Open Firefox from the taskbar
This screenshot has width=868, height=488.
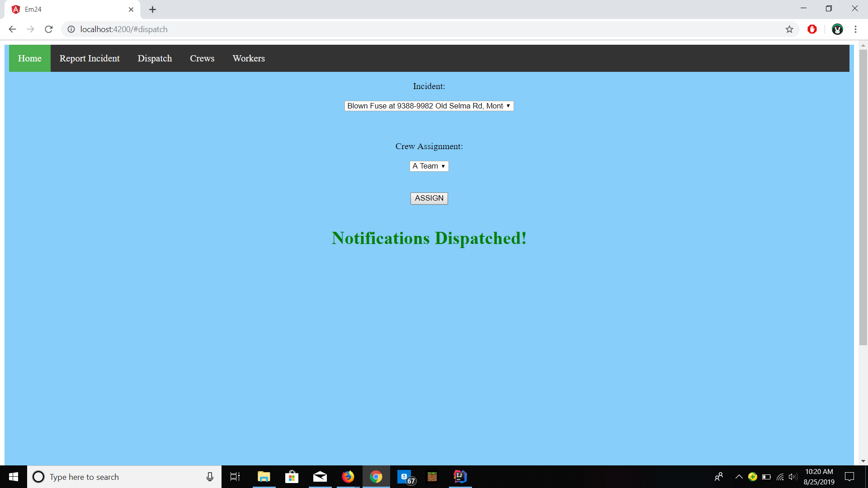[348, 477]
